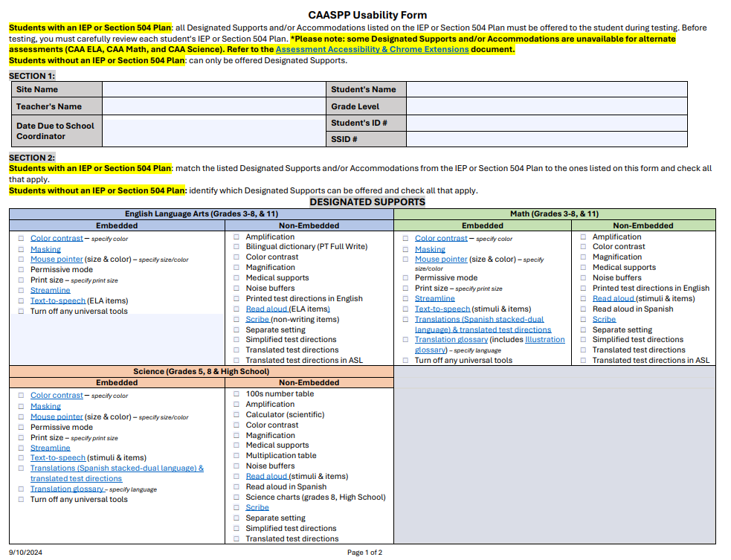
Task: Open Science embedded Translation glossary link
Action: pos(67,489)
